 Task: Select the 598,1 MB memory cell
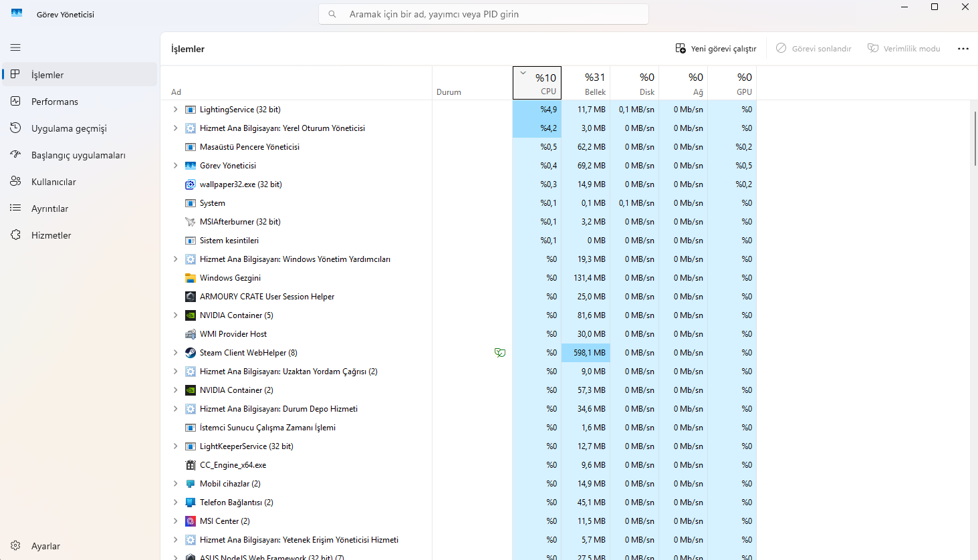coord(586,353)
